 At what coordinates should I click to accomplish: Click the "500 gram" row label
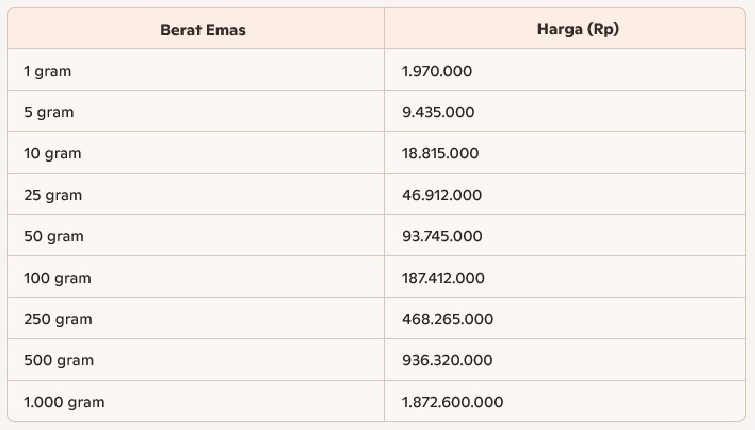point(58,360)
